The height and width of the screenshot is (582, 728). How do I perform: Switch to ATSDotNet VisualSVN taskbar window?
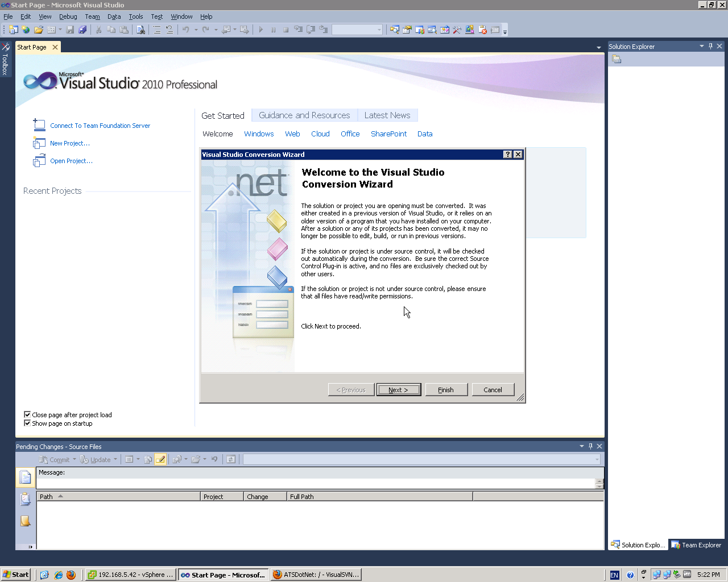[x=316, y=575]
